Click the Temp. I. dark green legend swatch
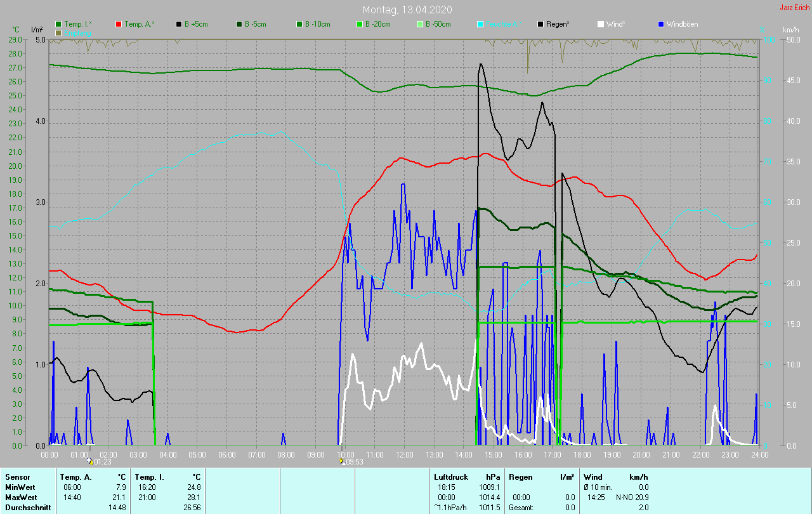812x514 pixels. tap(59, 24)
